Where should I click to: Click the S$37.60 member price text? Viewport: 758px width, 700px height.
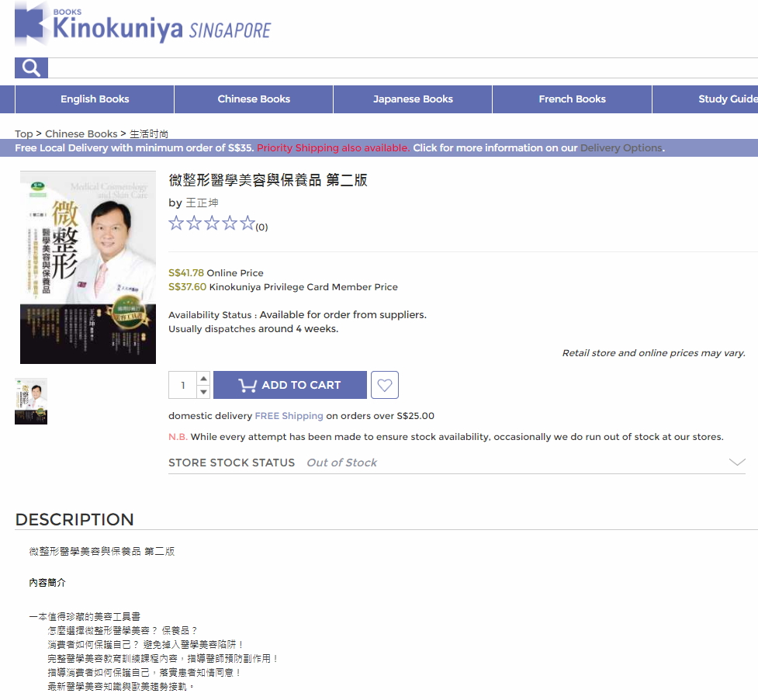283,286
